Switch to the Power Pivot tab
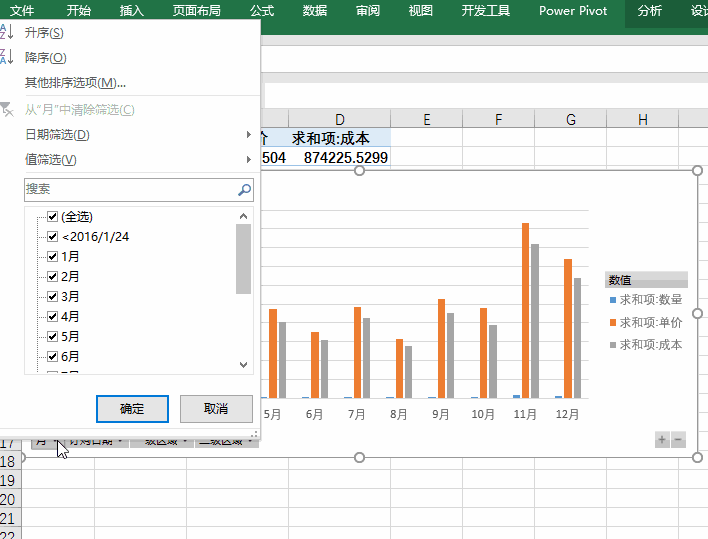Screen dimensions: 708x539 coord(573,11)
